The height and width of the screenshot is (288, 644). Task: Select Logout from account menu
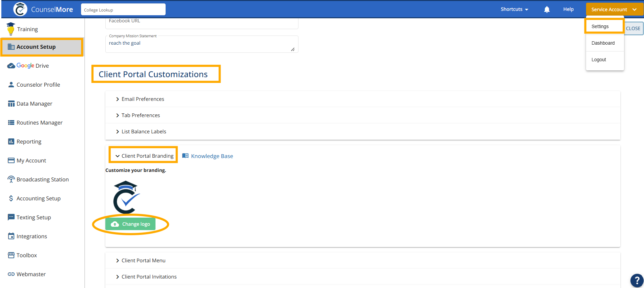(x=605, y=60)
